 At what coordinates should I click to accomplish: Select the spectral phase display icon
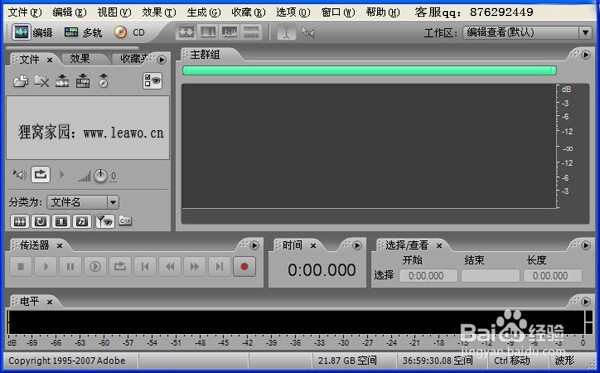[x=251, y=32]
